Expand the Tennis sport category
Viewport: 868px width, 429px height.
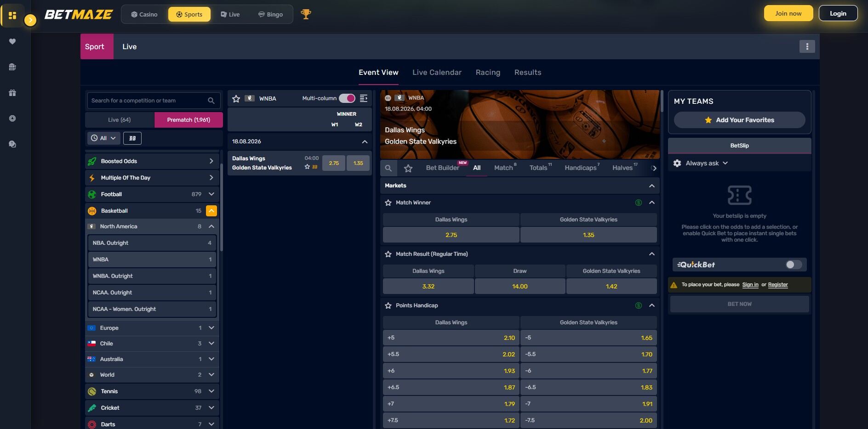pos(211,391)
